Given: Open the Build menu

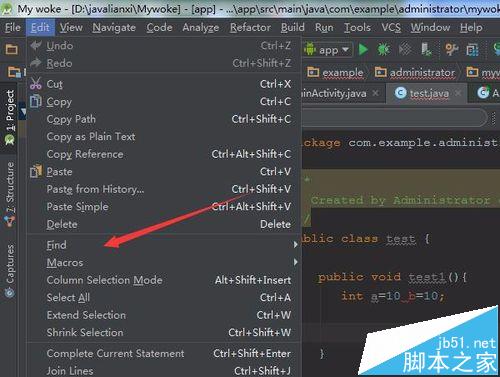Looking at the screenshot, I should click(x=292, y=27).
